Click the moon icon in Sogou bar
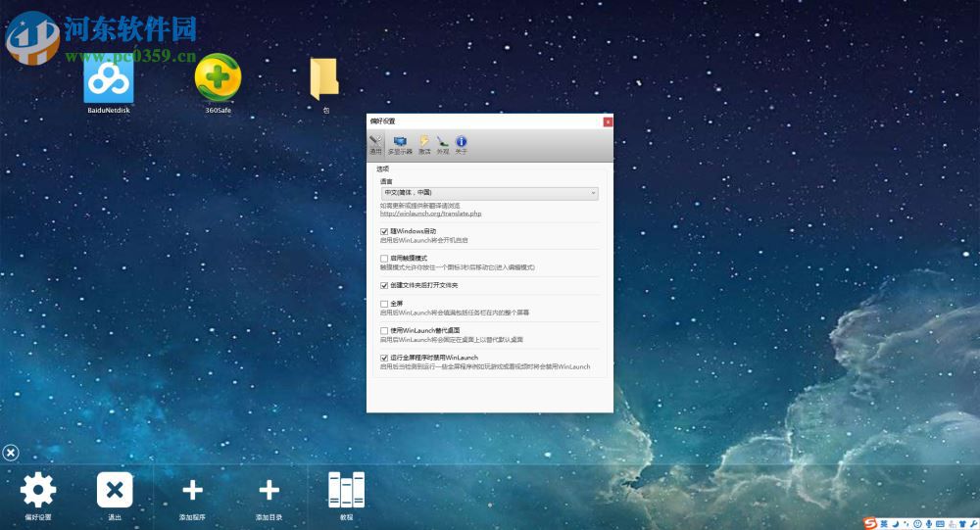Viewport: 980px width, 530px height. coord(896,524)
